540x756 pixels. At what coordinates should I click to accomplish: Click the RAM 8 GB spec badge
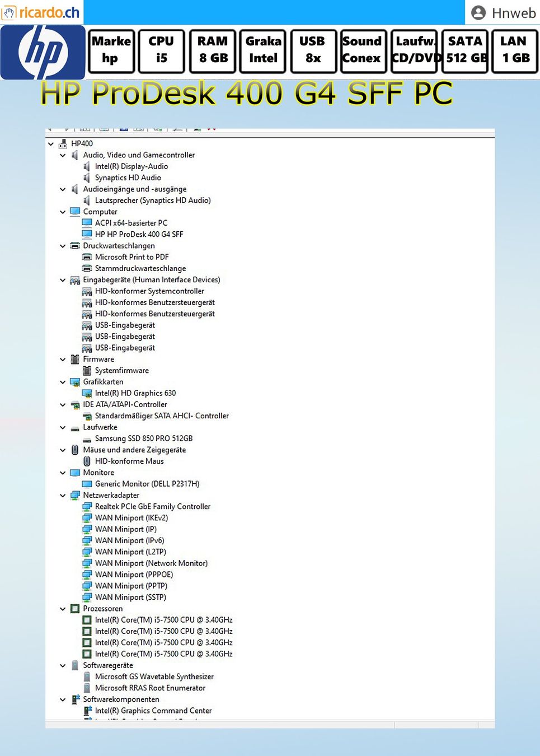(213, 51)
